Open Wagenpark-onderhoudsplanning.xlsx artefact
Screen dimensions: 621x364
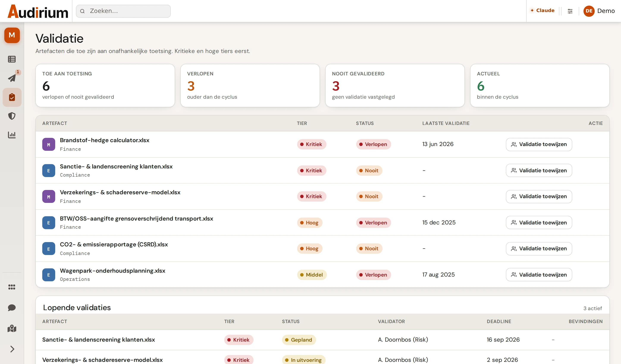pos(112,271)
